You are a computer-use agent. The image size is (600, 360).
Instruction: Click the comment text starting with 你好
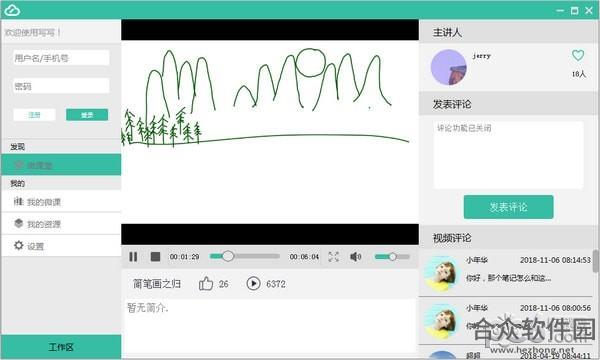tap(508, 278)
